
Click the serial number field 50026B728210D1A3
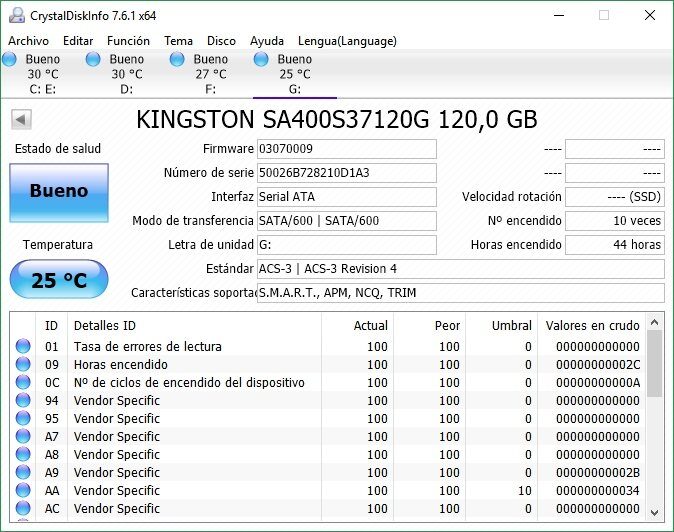tap(347, 173)
